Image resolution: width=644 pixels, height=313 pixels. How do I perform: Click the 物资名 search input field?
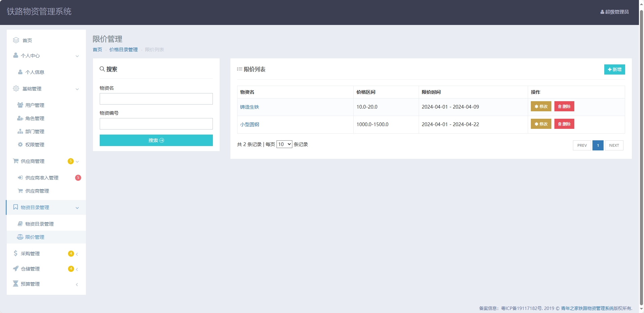pyautogui.click(x=156, y=98)
